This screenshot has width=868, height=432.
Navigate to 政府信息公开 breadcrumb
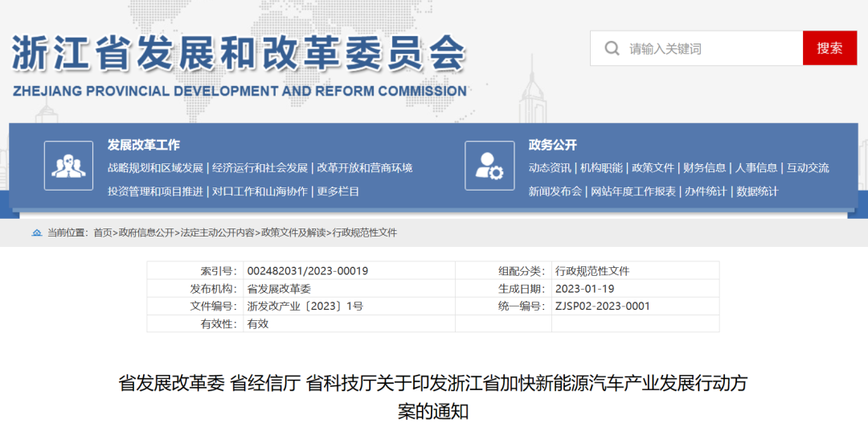click(x=146, y=232)
